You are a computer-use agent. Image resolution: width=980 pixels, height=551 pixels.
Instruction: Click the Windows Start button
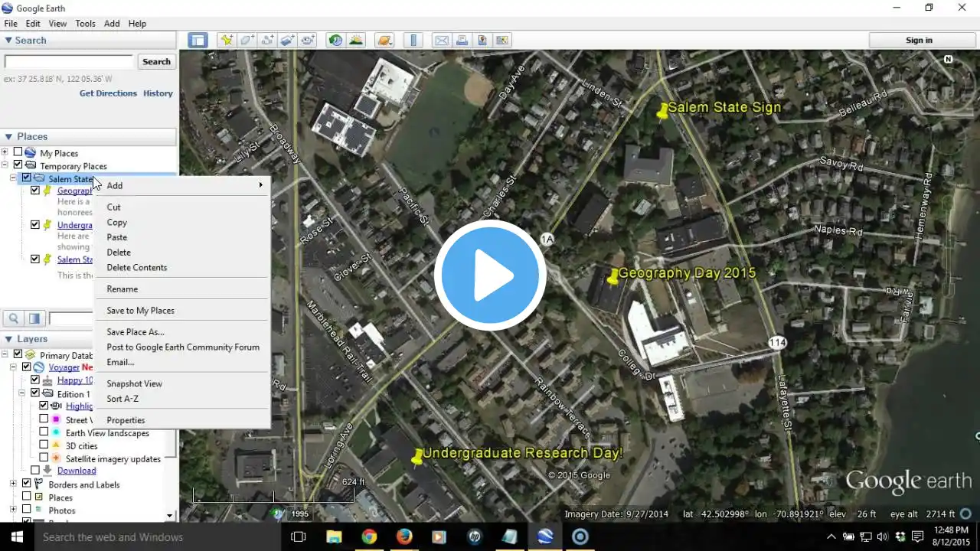(15, 536)
